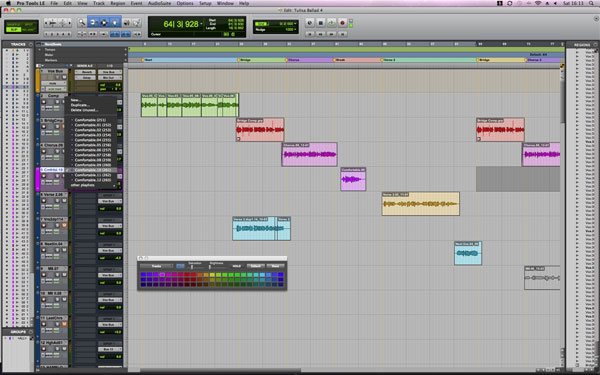
Task: Pick the bright yellow color swatch
Action: pyautogui.click(x=212, y=275)
